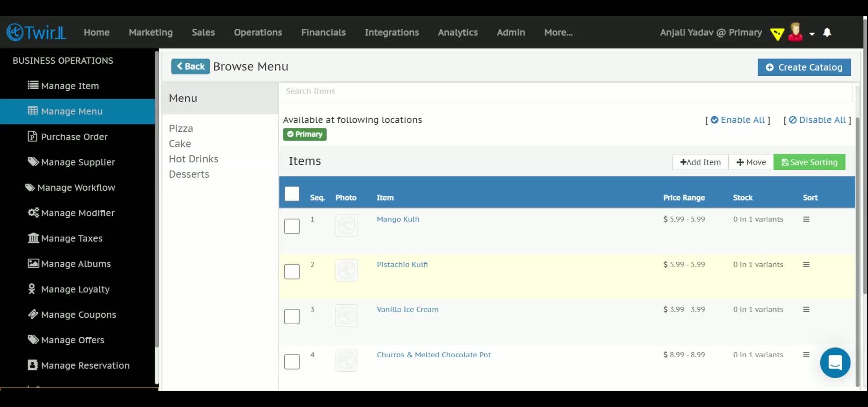This screenshot has height=407, width=868.
Task: Click the Create Catalog button
Action: pos(804,67)
